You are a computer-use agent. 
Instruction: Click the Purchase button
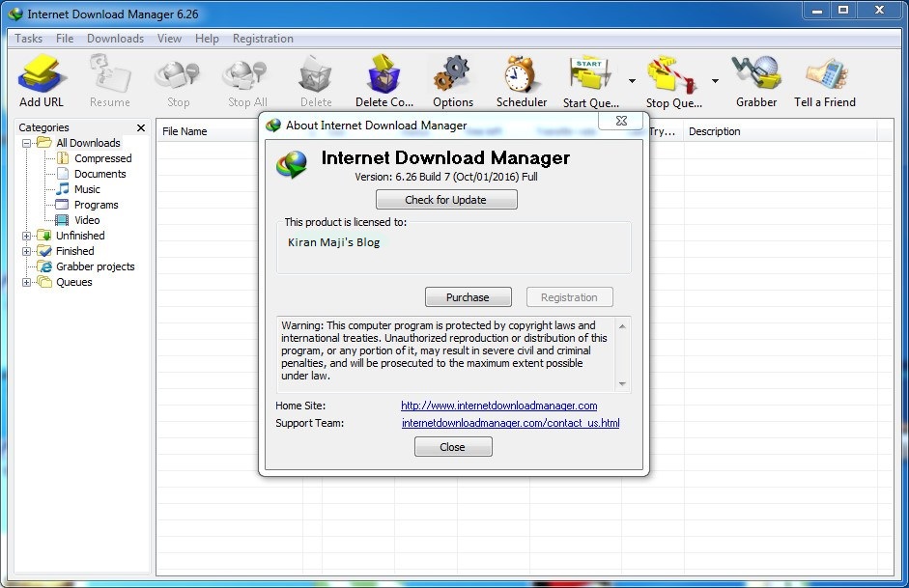coord(468,297)
